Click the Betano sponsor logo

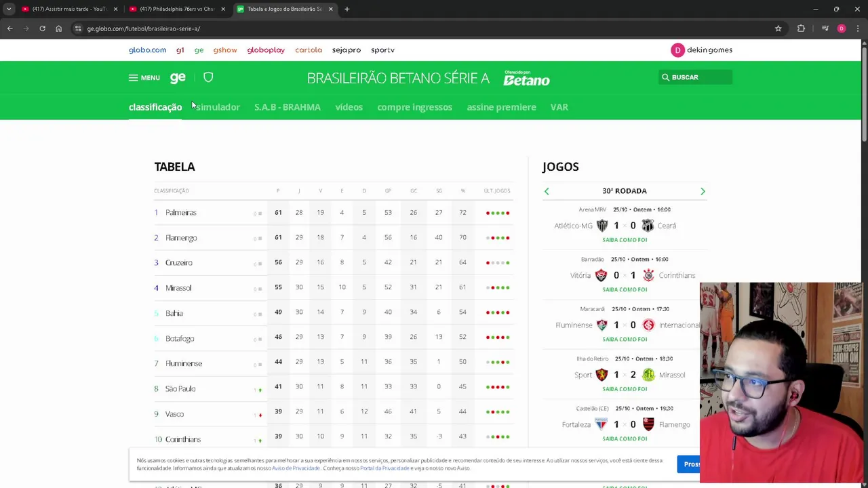526,78
